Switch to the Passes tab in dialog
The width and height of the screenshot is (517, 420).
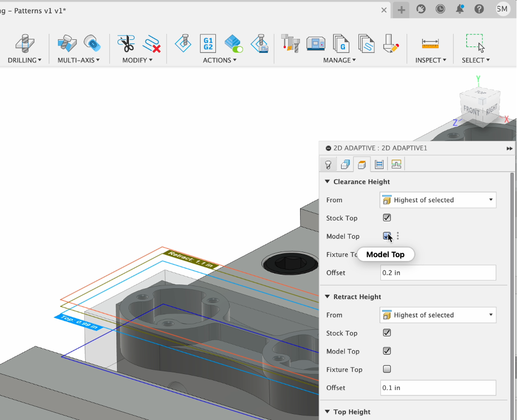pos(379,164)
